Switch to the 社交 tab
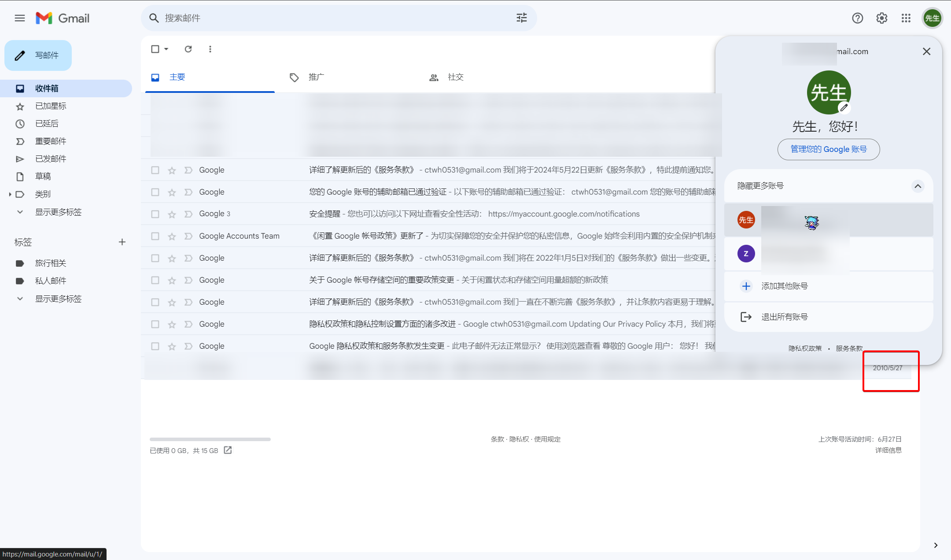This screenshot has height=560, width=951. (x=488, y=77)
